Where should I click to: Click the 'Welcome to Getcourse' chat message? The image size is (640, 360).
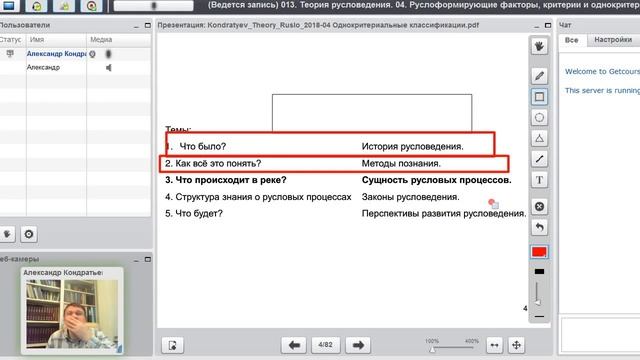click(x=602, y=71)
